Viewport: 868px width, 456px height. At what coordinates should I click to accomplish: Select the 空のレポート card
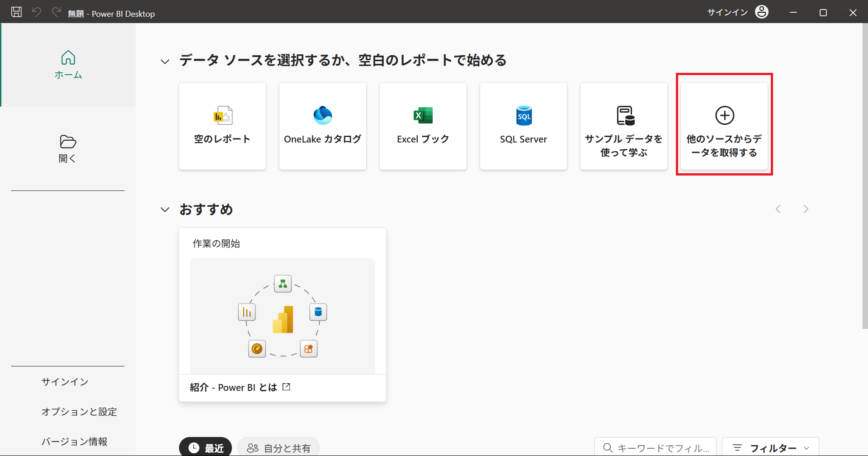pos(222,126)
